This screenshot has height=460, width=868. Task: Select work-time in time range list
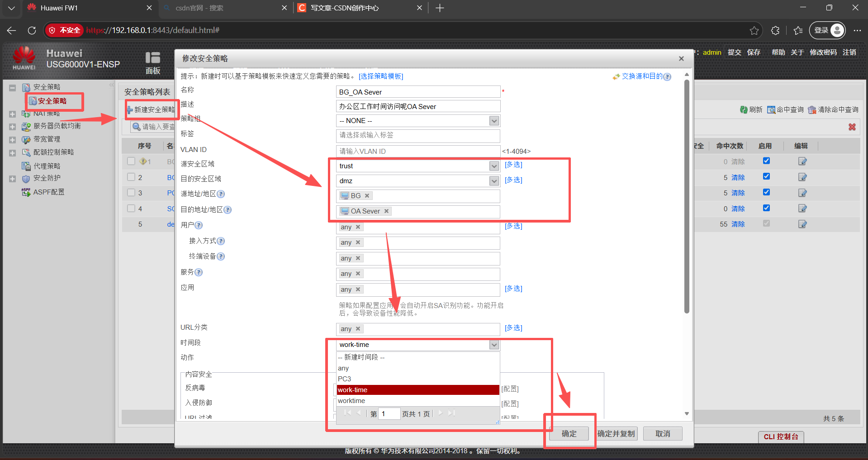tap(418, 390)
